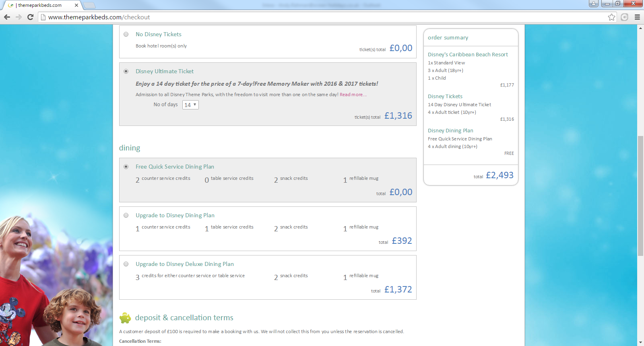Open the Chrome hamburger menu
The width and height of the screenshot is (644, 346).
pyautogui.click(x=637, y=17)
